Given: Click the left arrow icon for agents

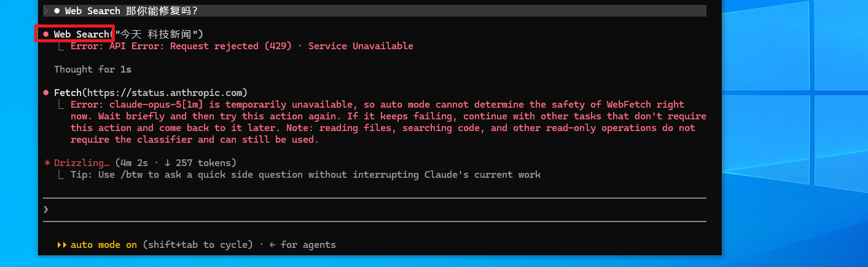Looking at the screenshot, I should pyautogui.click(x=273, y=245).
